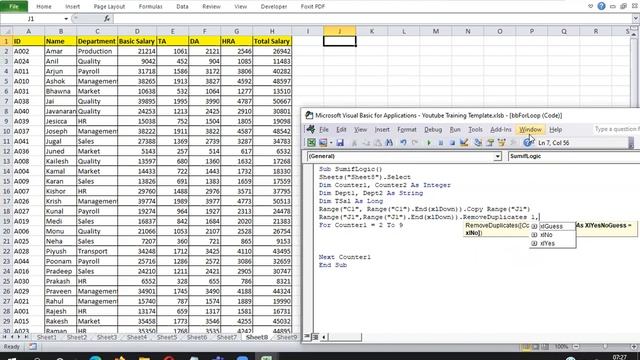Run the macro with the green play icon
The image size is (640, 360).
429,142
